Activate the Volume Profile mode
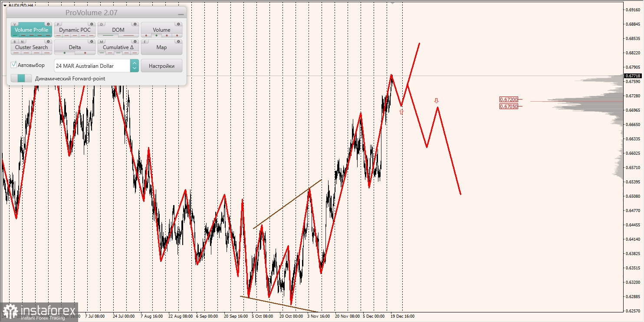 coord(31,30)
